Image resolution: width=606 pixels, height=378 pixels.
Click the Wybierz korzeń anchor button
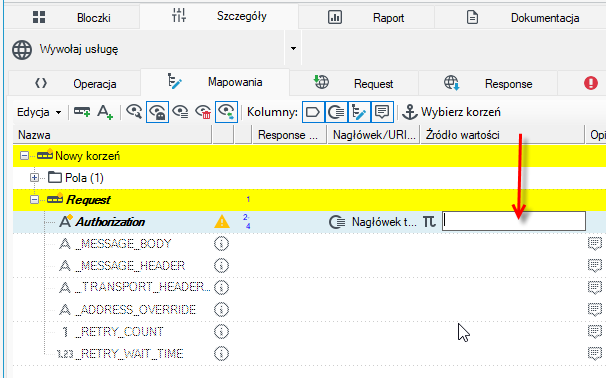(x=451, y=112)
